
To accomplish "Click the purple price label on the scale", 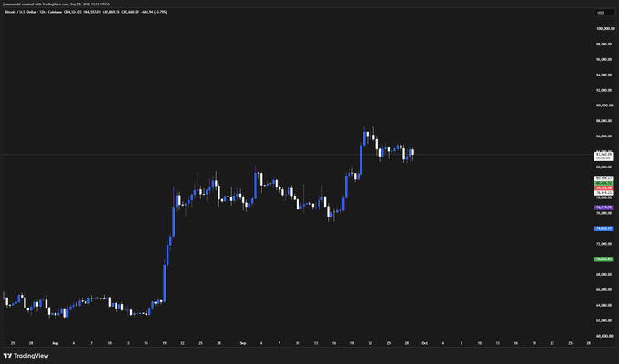I will (604, 207).
